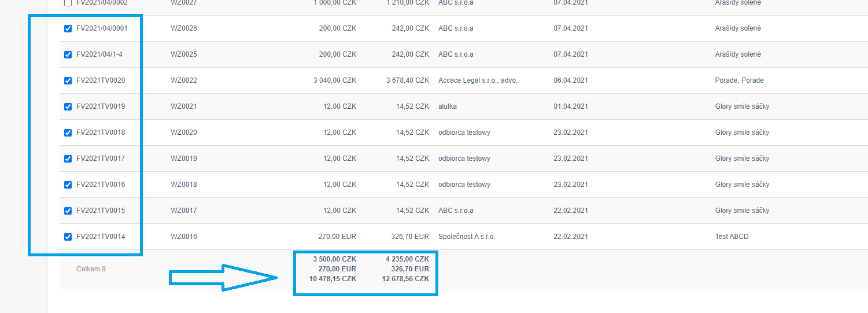Click the Porade, Porade item description

(739, 80)
